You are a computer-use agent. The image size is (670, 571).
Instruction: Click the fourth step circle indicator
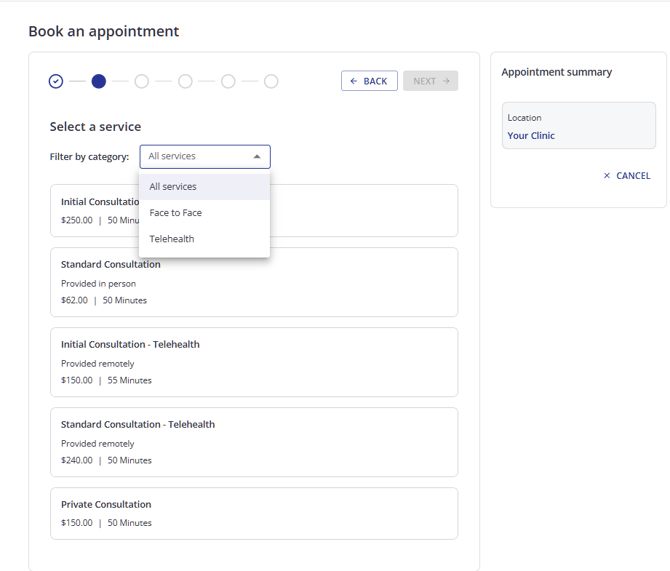185,81
